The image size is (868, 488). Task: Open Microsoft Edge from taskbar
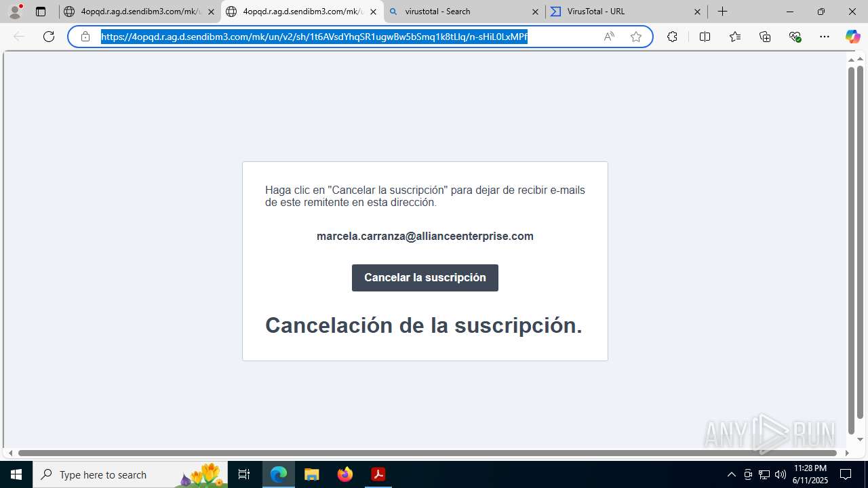tap(279, 474)
